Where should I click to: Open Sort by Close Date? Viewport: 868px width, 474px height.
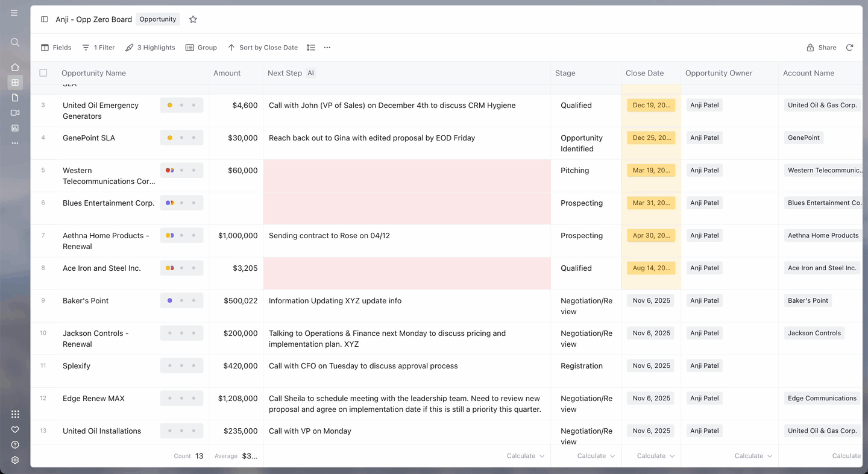click(x=263, y=48)
